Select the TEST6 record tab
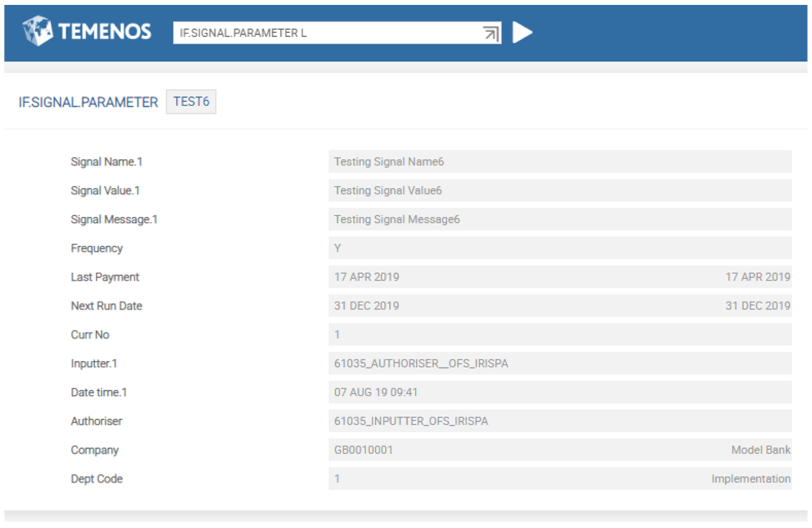812x528 pixels. click(191, 102)
